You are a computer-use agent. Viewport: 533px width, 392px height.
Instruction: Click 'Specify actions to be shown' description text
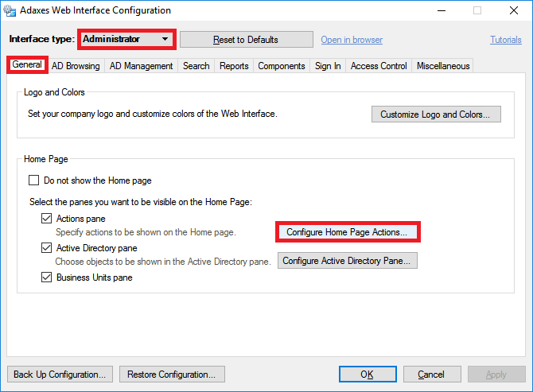pyautogui.click(x=146, y=232)
